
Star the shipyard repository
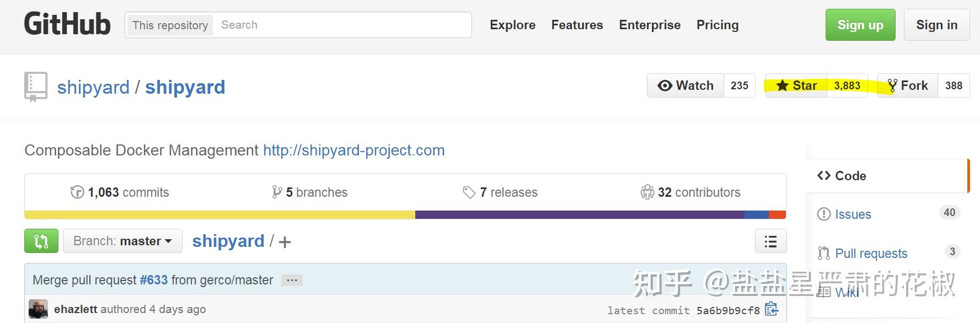[796, 85]
